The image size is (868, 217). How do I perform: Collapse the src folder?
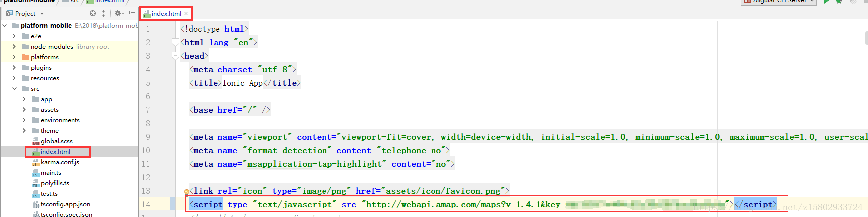(x=14, y=88)
